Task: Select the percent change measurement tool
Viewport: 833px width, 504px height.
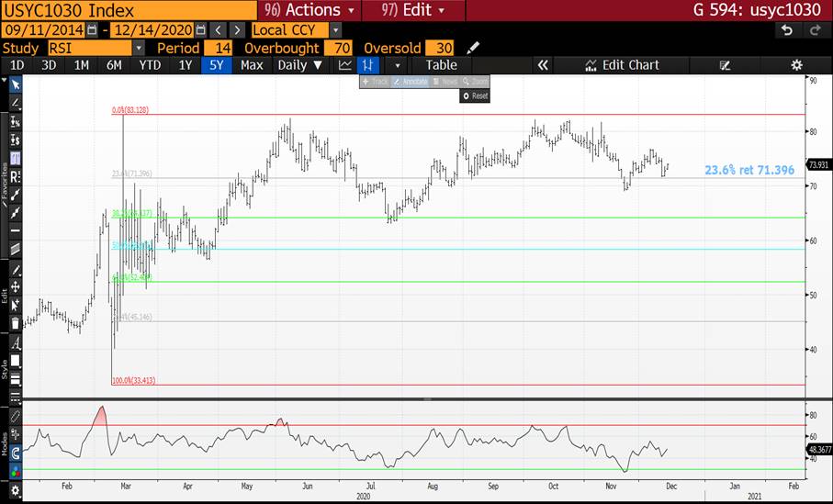Action: coord(16,122)
